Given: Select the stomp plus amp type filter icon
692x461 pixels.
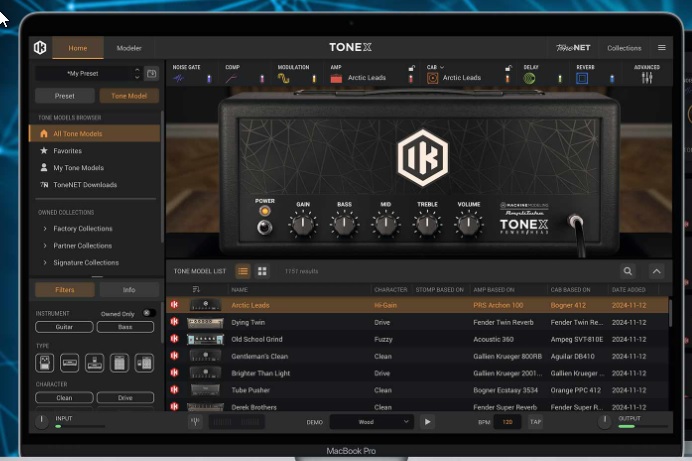Looking at the screenshot, I should (94, 363).
